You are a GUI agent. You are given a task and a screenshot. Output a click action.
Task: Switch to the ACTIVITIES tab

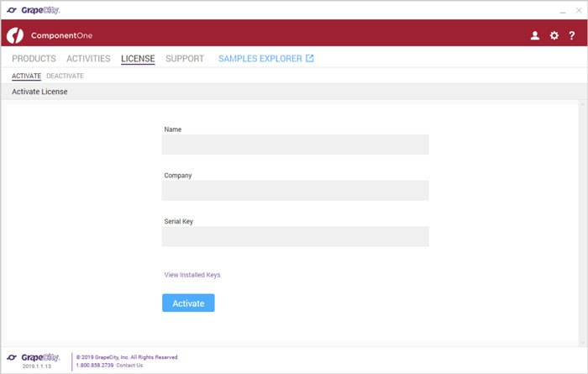pyautogui.click(x=88, y=59)
